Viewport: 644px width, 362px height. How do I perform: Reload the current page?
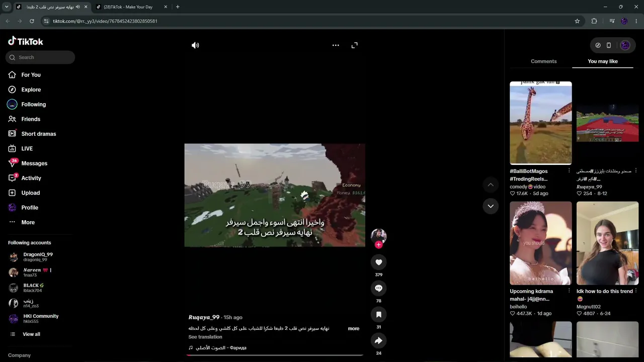(32, 21)
